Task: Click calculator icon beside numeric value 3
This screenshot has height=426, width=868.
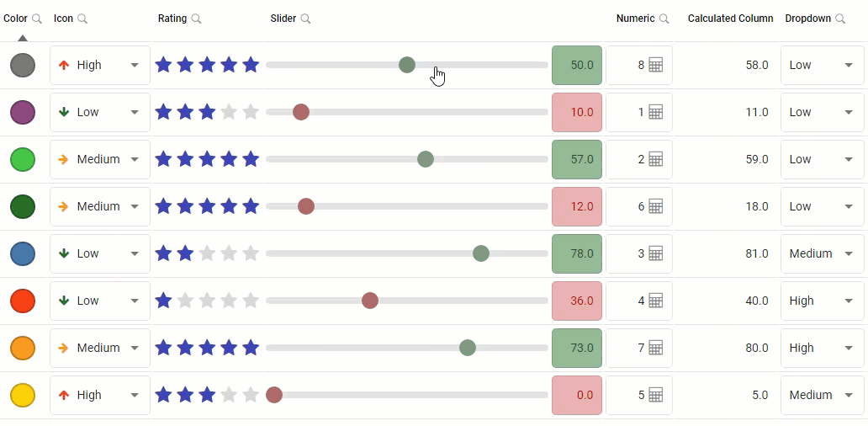Action: click(656, 253)
